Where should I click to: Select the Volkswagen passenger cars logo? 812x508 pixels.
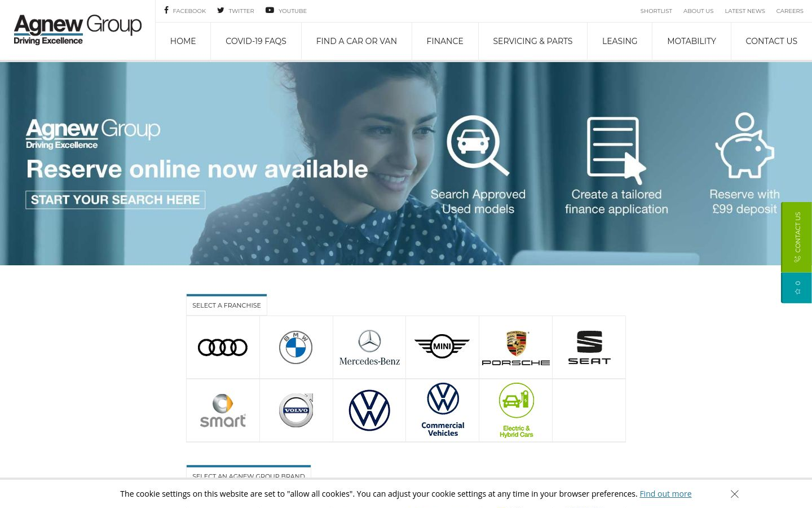click(369, 410)
